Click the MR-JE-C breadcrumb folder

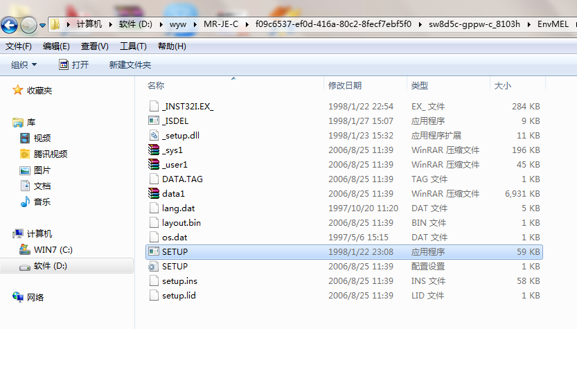coord(220,24)
